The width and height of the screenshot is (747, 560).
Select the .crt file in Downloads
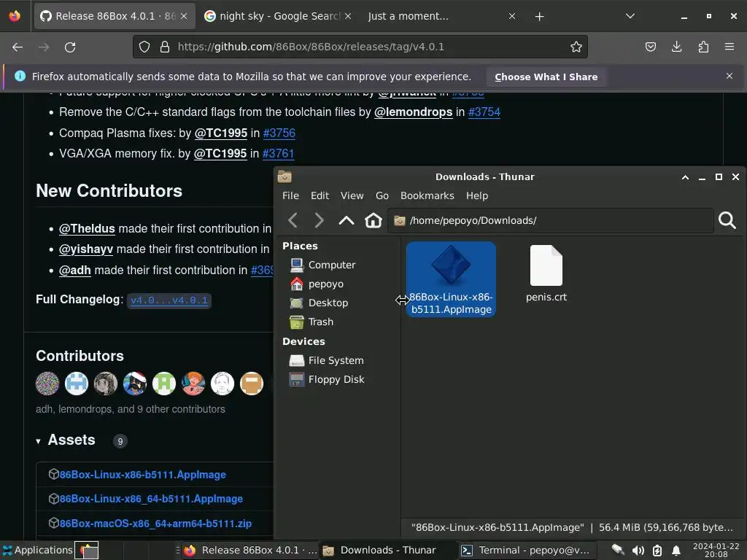tap(546, 274)
